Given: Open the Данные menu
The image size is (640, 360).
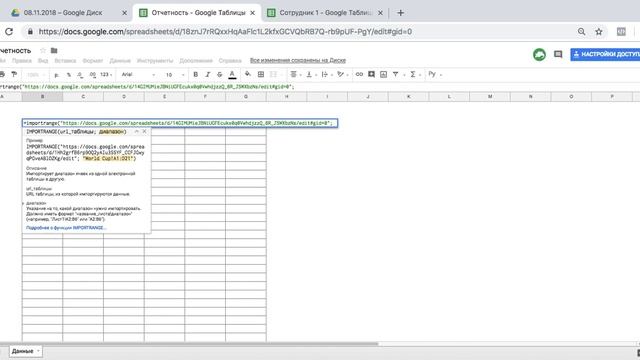Looking at the screenshot, I should 120,60.
